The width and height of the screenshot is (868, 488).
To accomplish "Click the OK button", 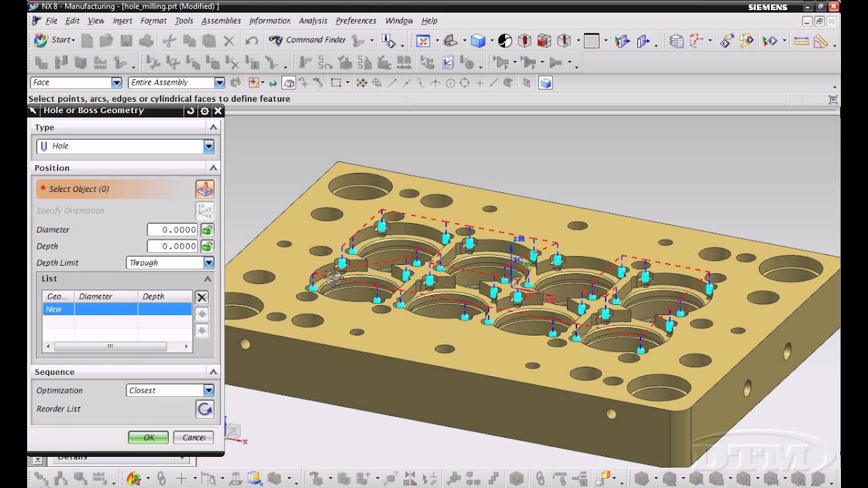I will [149, 437].
